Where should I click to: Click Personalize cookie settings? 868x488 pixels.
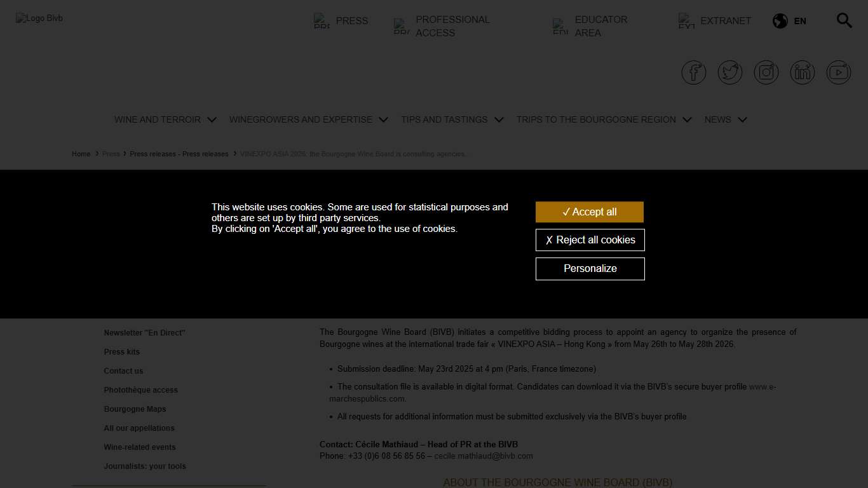point(590,269)
